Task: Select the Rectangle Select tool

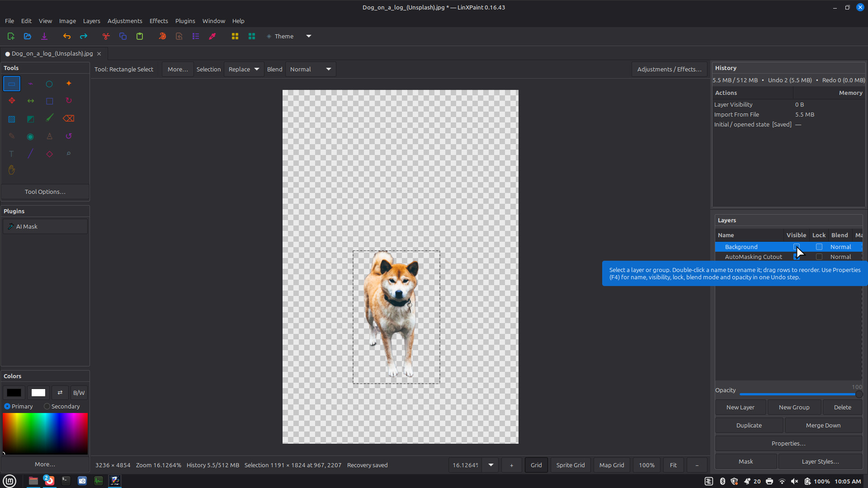Action: click(x=12, y=84)
